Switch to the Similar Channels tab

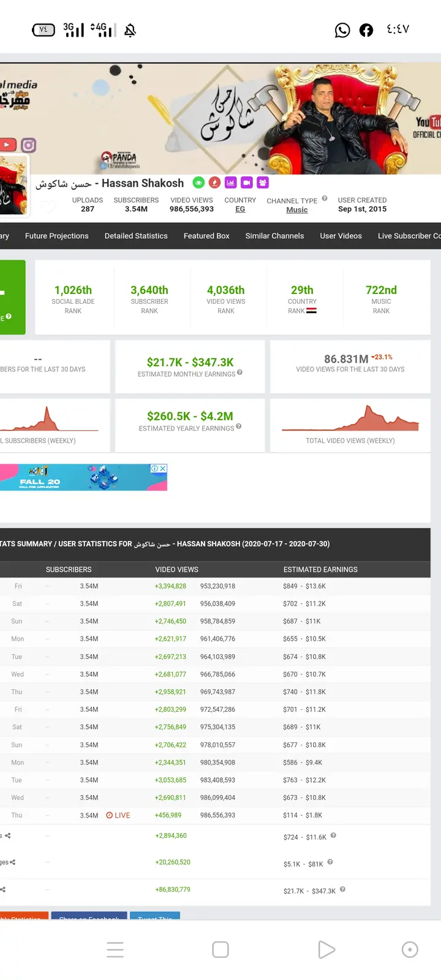click(274, 236)
